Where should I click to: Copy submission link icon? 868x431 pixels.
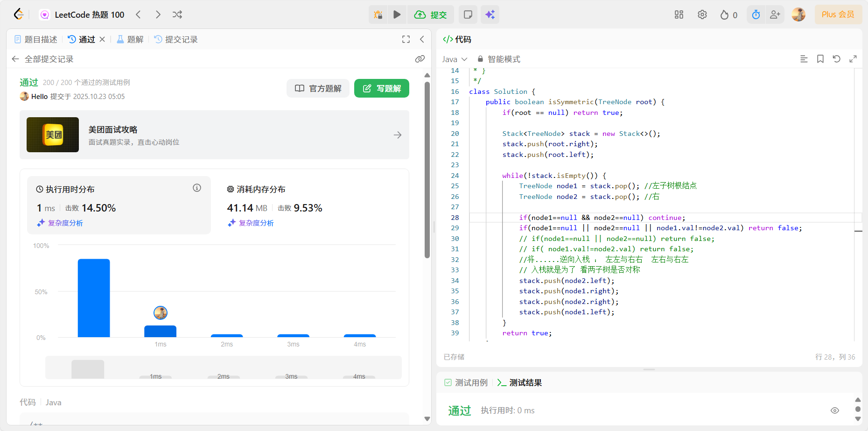(x=420, y=59)
